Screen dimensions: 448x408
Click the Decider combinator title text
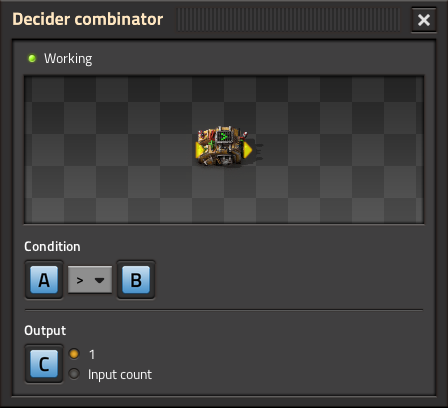pyautogui.click(x=88, y=19)
